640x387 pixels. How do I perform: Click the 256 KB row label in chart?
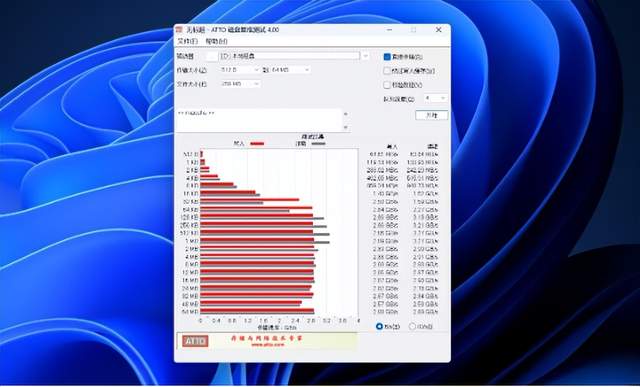pos(189,225)
